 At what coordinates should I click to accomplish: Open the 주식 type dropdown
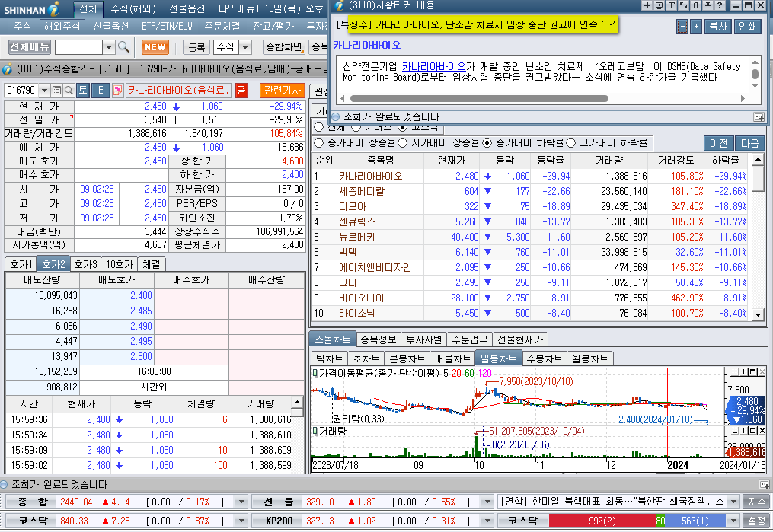click(245, 47)
